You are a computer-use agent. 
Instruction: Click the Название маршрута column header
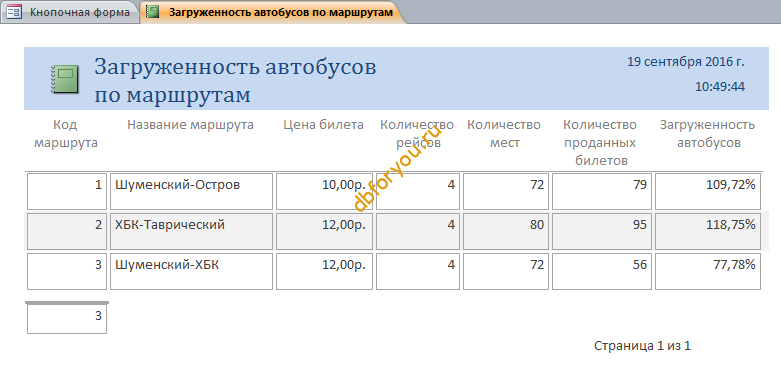click(x=190, y=125)
